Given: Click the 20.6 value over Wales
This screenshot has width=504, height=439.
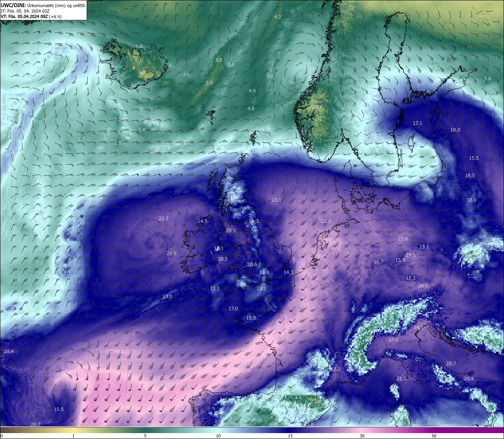Looking at the screenshot, I should (x=252, y=265).
